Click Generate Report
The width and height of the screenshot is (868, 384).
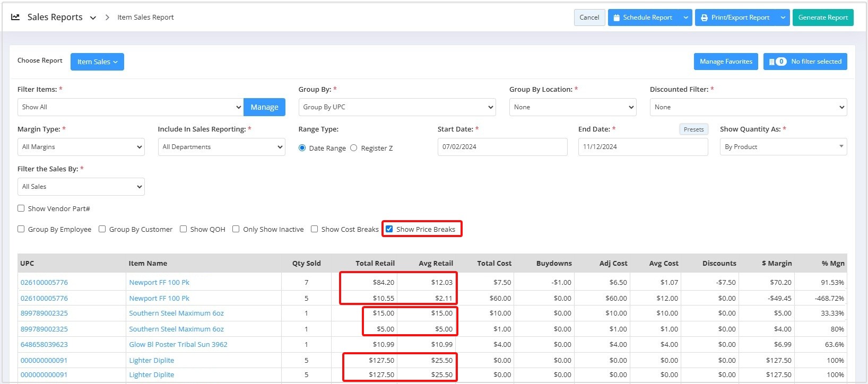[823, 18]
